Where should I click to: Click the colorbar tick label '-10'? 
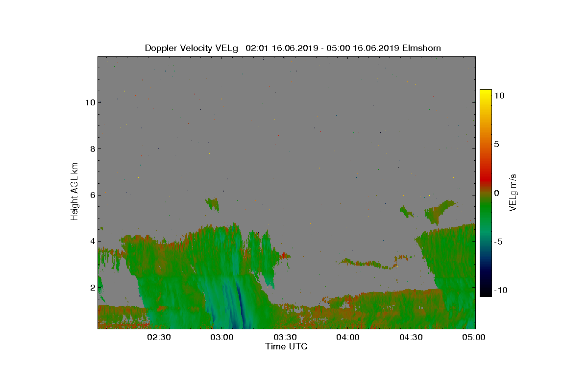pyautogui.click(x=500, y=290)
